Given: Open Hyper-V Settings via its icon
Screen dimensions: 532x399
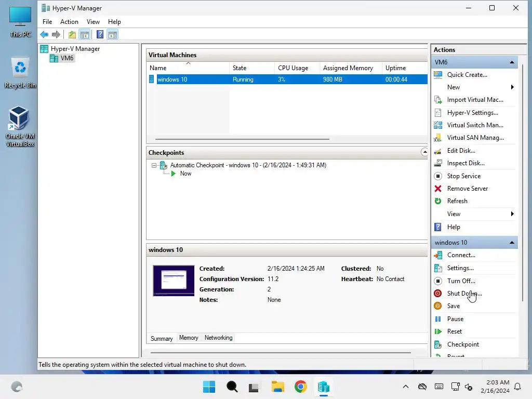Looking at the screenshot, I should coord(438,113).
